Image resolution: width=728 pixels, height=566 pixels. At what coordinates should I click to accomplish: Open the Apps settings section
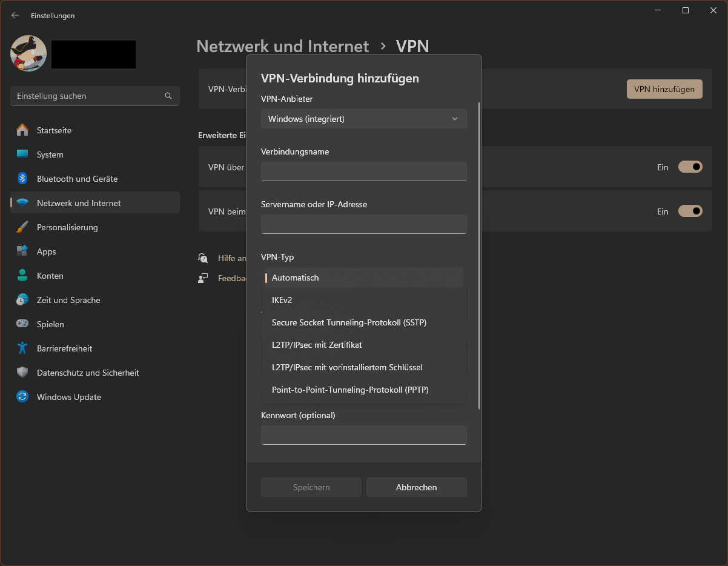pos(47,251)
